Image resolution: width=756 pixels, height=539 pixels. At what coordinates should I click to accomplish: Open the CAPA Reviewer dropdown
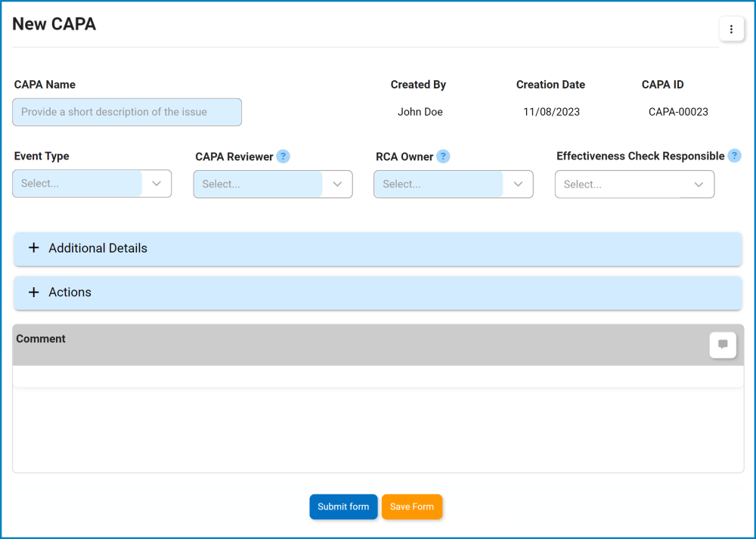pos(273,184)
